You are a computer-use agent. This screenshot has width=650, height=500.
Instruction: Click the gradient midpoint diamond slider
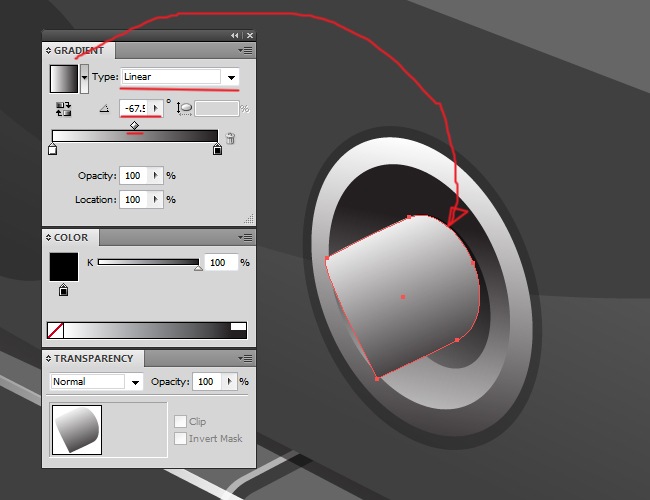[x=134, y=125]
